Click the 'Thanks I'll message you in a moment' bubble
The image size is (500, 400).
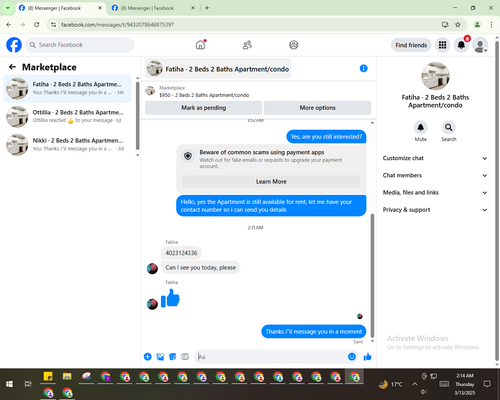click(x=314, y=332)
